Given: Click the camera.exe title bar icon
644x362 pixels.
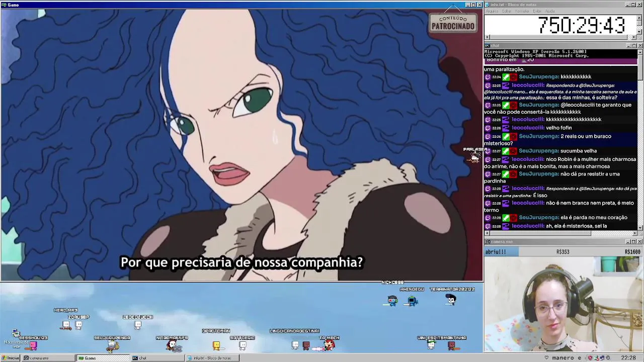Looking at the screenshot, I should 488,242.
